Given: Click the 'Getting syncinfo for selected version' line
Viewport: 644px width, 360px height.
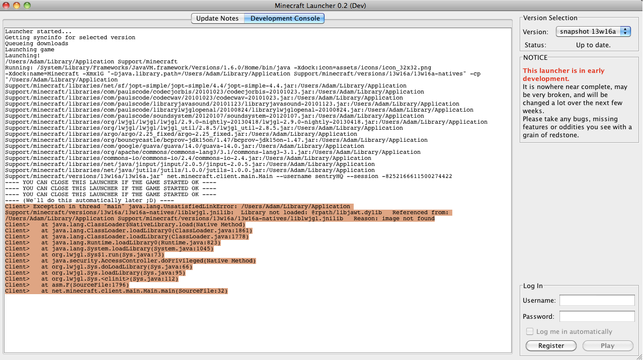Looking at the screenshot, I should 70,37.
